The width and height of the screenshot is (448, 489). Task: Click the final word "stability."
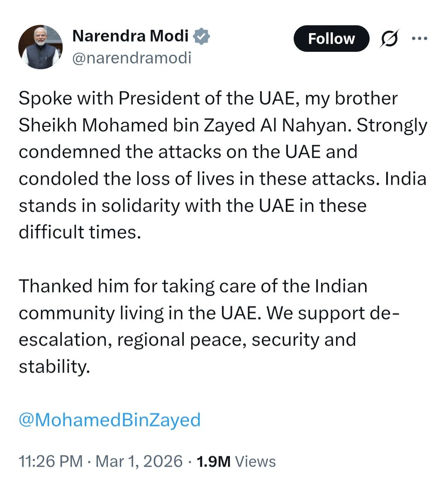[54, 367]
